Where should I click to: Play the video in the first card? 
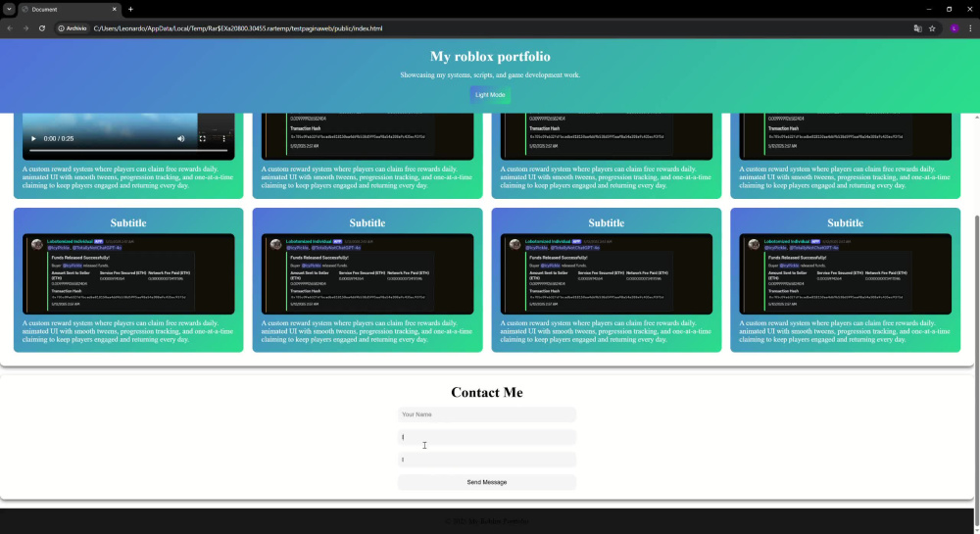[33, 139]
